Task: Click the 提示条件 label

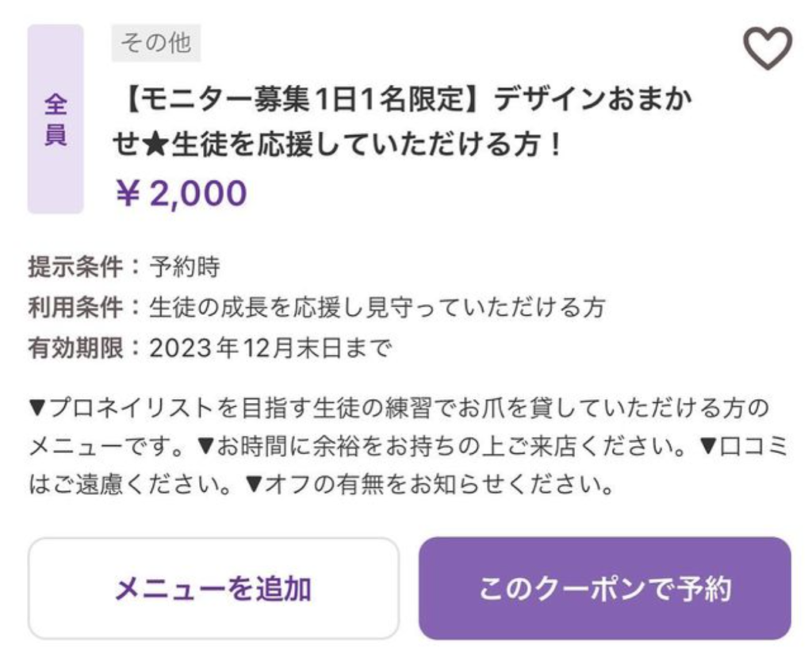Action: [75, 267]
